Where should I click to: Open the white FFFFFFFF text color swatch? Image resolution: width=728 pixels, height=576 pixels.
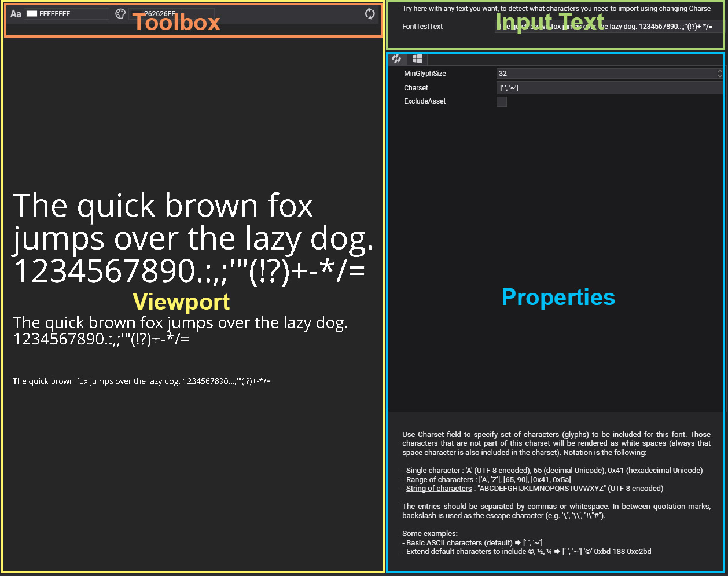pyautogui.click(x=32, y=14)
